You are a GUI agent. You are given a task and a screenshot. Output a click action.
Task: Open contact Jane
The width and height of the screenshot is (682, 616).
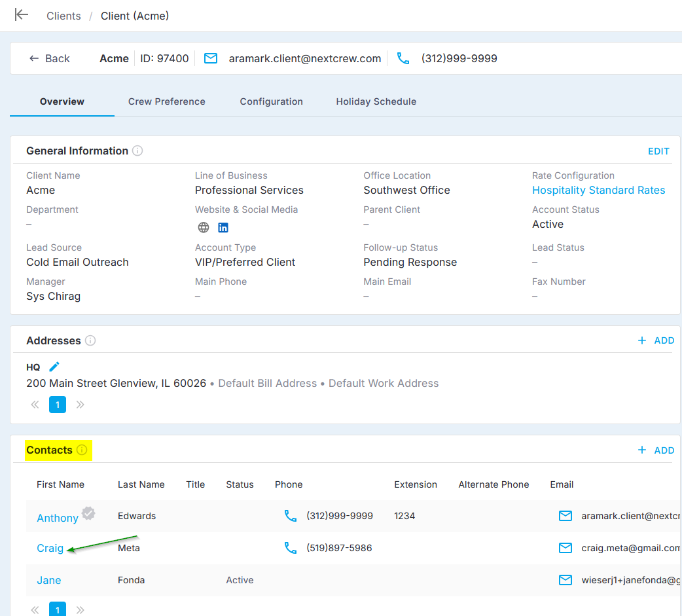coord(48,581)
